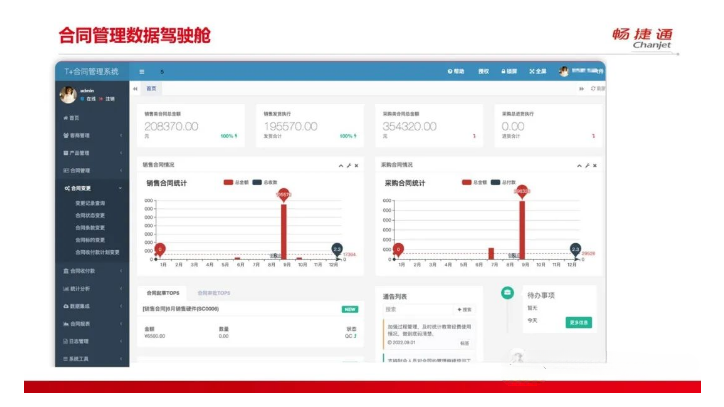Click peak marker pin in 销售合同统计
The width and height of the screenshot is (724, 407).
point(284,195)
